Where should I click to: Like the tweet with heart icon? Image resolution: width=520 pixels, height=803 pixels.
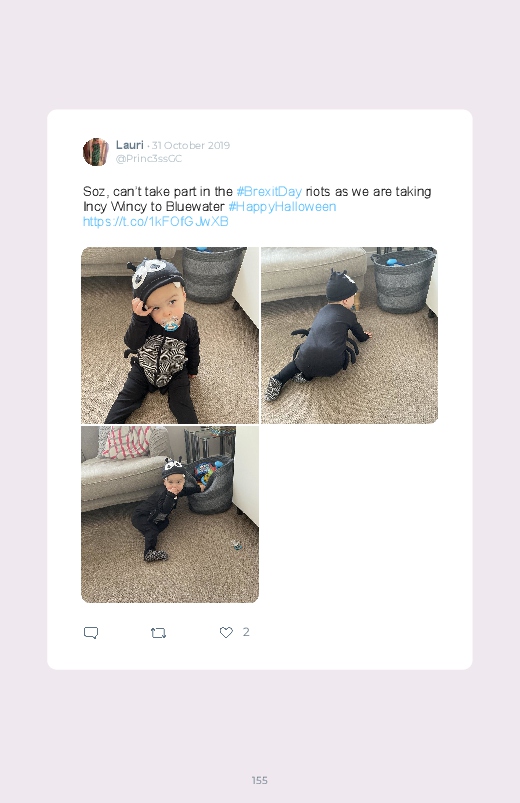click(226, 632)
